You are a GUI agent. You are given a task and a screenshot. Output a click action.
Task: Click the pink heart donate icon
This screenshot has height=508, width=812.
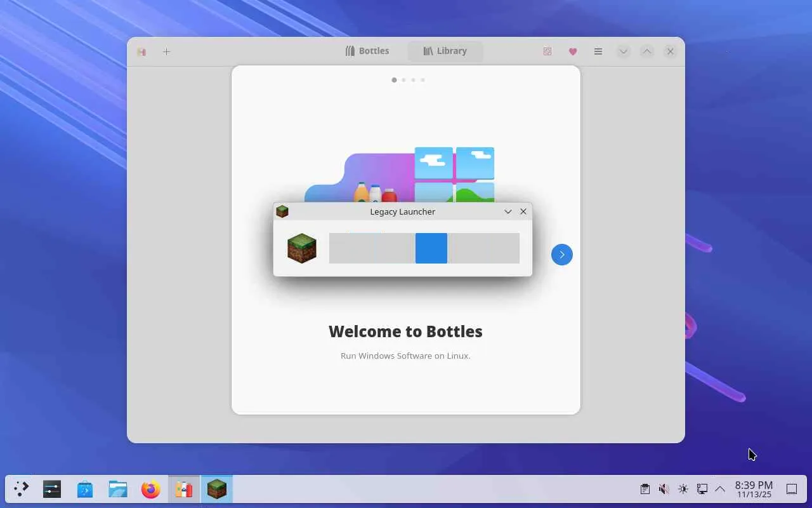(573, 51)
